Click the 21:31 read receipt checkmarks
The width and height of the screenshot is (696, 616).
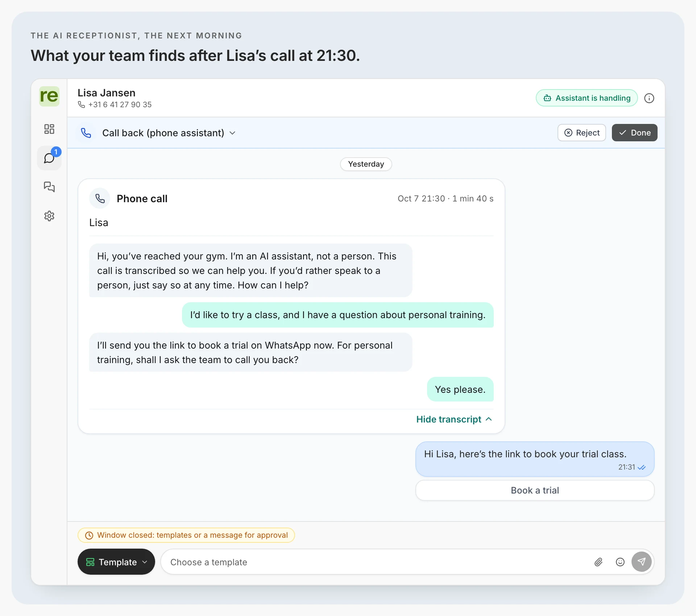642,467
